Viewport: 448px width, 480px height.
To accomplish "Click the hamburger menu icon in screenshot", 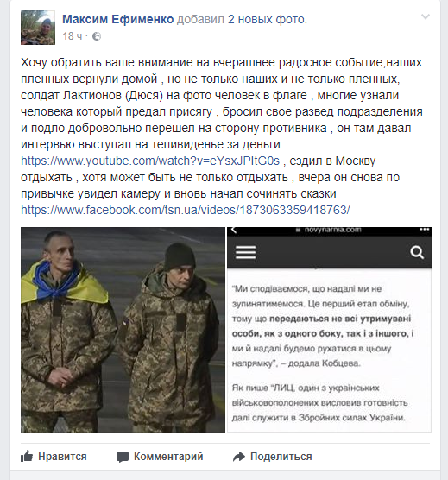I will click(245, 252).
